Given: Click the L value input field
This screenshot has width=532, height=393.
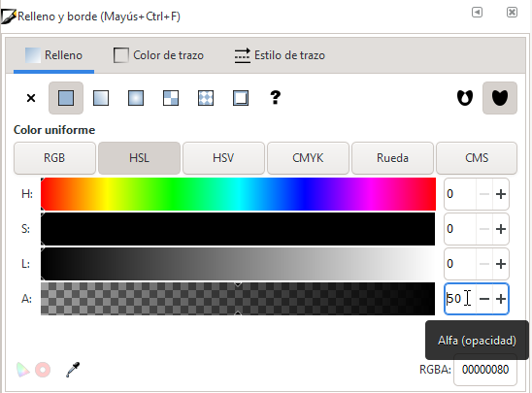Looking at the screenshot, I should [460, 264].
